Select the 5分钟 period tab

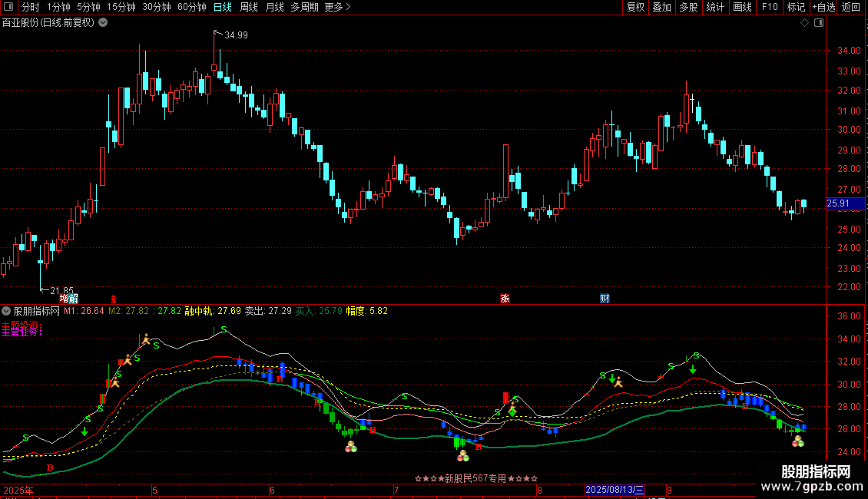pyautogui.click(x=88, y=7)
